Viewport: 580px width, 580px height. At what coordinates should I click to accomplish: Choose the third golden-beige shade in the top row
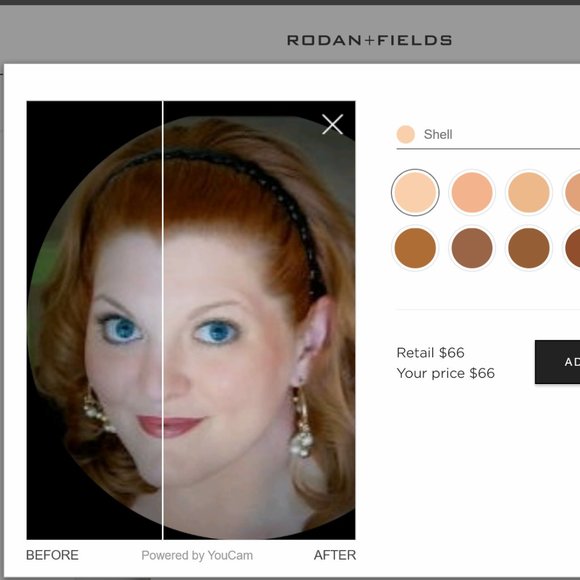click(x=529, y=192)
